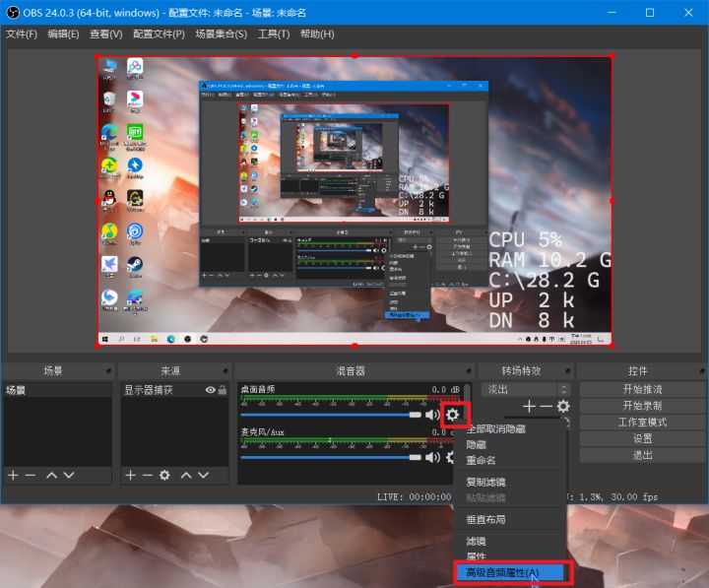
Task: Click the display capture preview canvas
Action: [x=354, y=201]
